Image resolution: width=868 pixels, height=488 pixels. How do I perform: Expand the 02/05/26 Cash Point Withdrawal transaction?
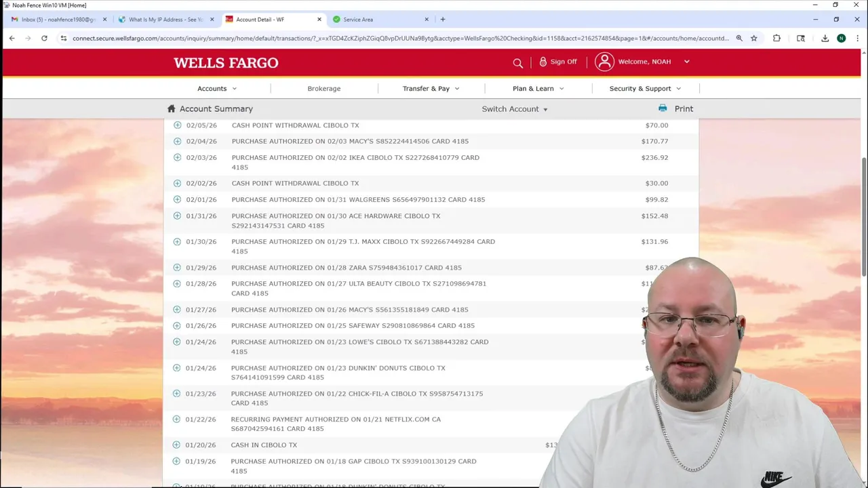(178, 125)
